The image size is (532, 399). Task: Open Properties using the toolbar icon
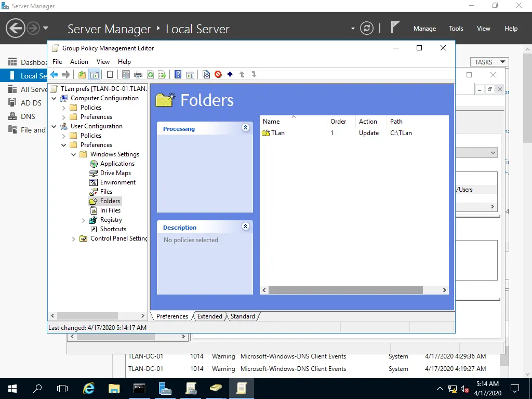point(126,74)
